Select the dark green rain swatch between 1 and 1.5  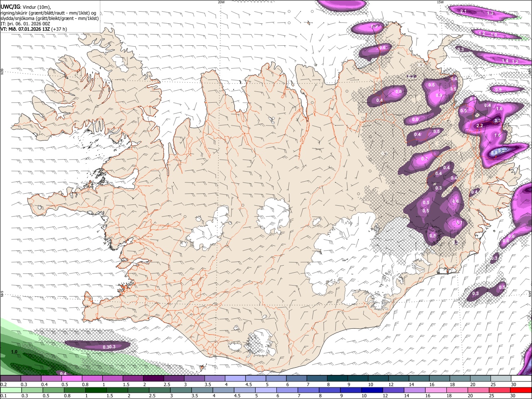tap(96, 390)
